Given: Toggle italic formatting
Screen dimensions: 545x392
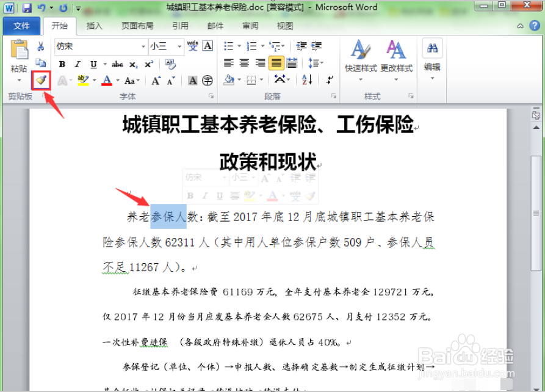Looking at the screenshot, I should point(77,64).
